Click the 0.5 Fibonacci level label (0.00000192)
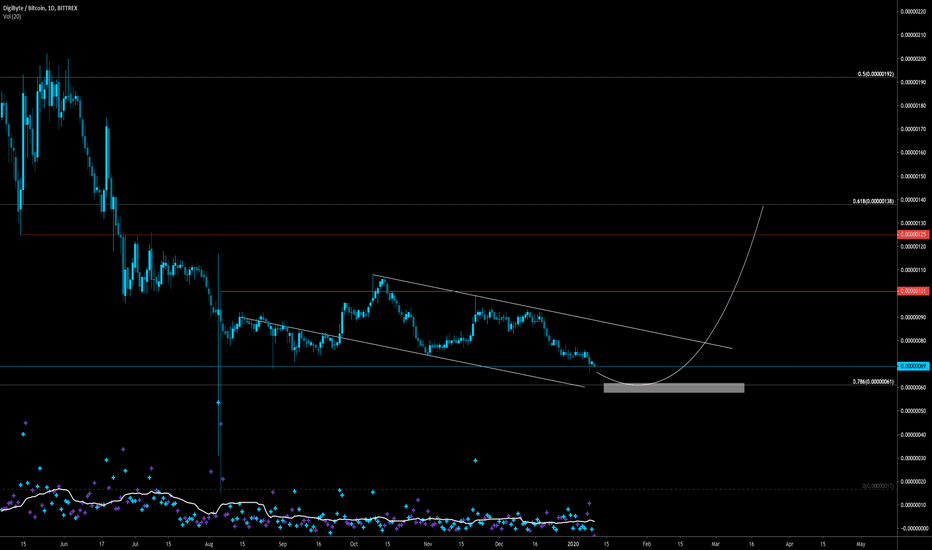 pyautogui.click(x=876, y=74)
